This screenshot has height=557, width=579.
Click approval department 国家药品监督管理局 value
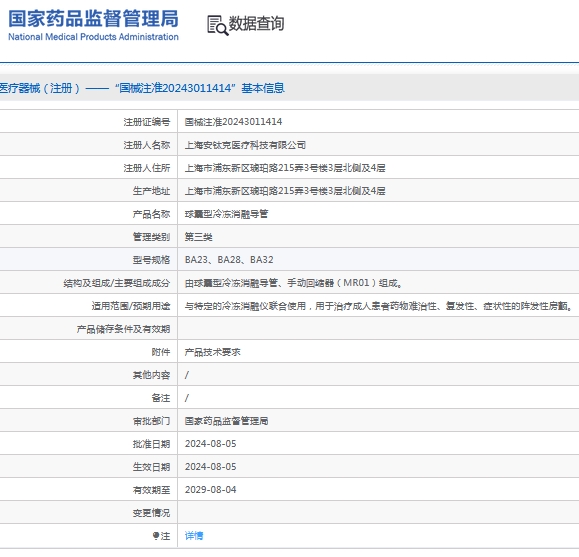coord(226,421)
